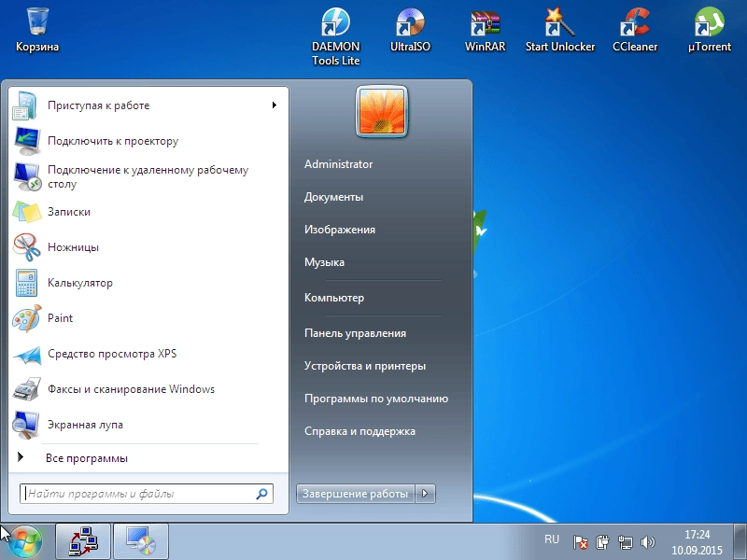Open Справка и поддержка

click(359, 431)
